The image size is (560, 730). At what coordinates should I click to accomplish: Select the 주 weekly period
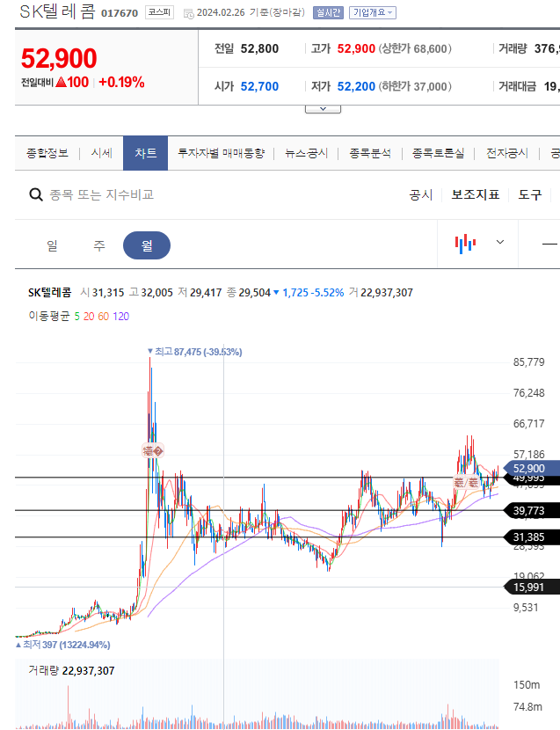[x=99, y=245]
